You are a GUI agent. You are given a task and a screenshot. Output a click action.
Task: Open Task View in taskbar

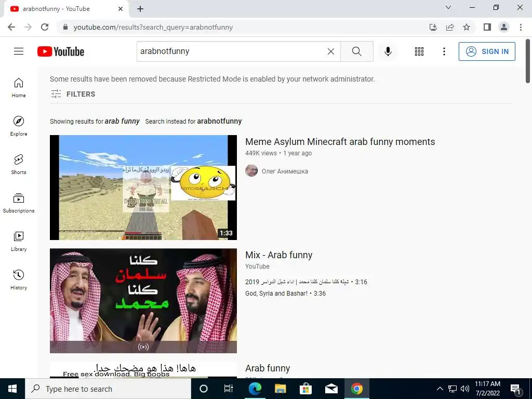click(x=229, y=389)
